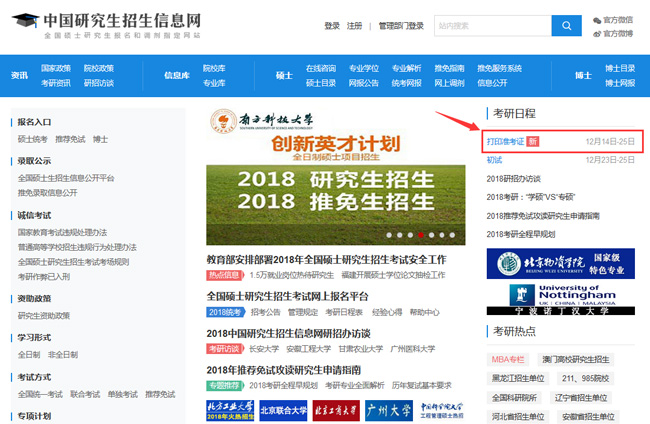Click the first carousel indicator dot
The width and height of the screenshot is (650, 424).
click(x=388, y=236)
